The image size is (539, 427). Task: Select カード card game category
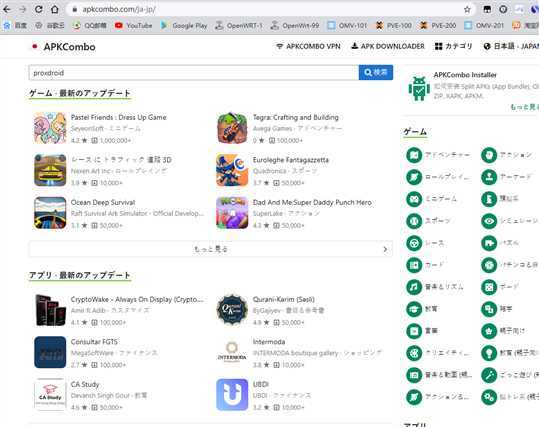tap(426, 265)
